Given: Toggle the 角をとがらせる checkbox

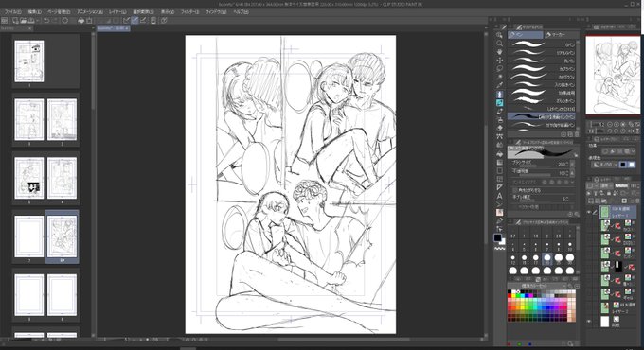Looking at the screenshot, I should (515, 190).
